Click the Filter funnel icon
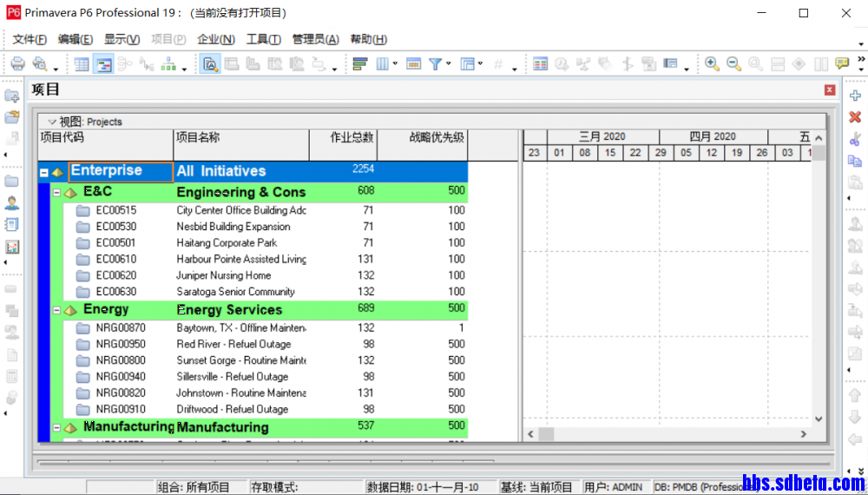The image size is (868, 495). tap(435, 64)
